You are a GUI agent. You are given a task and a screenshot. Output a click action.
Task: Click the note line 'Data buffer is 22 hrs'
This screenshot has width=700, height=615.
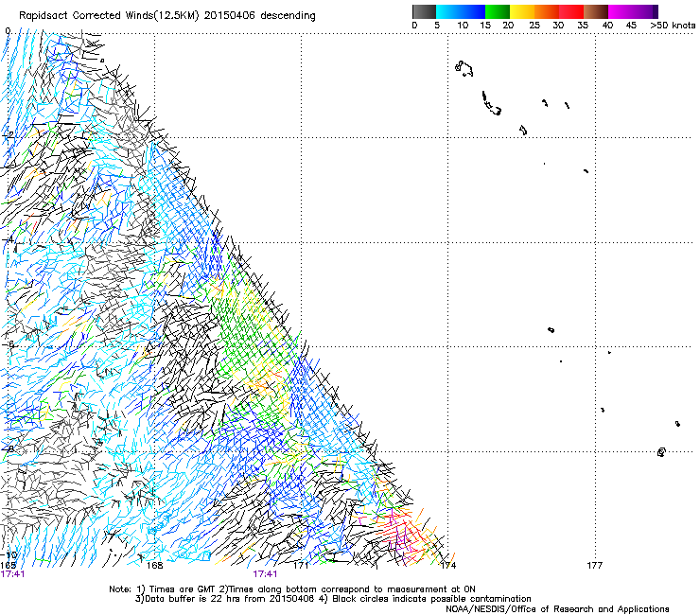point(333,599)
